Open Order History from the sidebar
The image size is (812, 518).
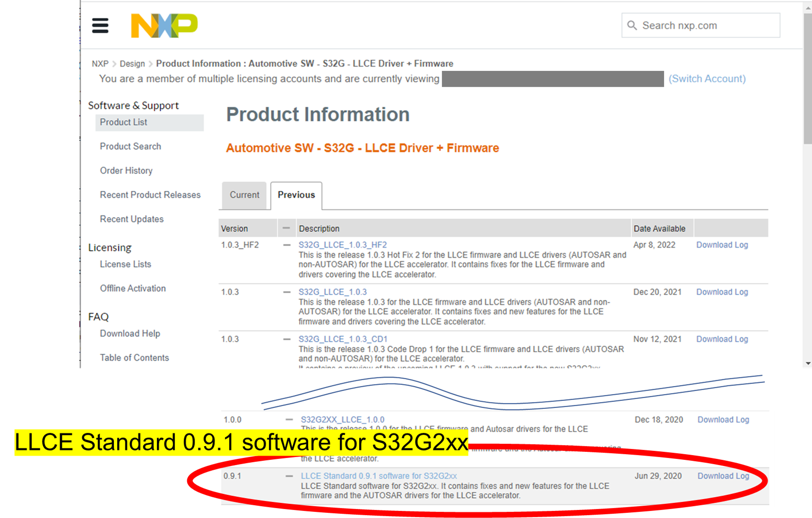[x=126, y=170]
